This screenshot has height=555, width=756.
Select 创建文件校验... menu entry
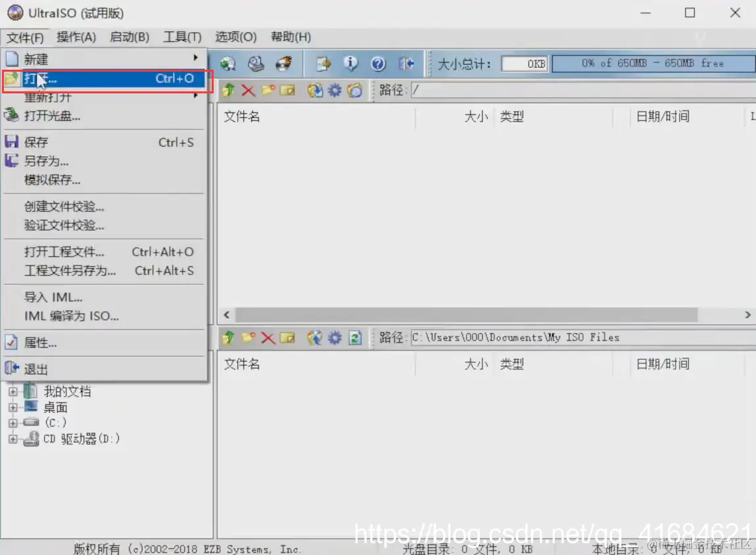pyautogui.click(x=104, y=207)
